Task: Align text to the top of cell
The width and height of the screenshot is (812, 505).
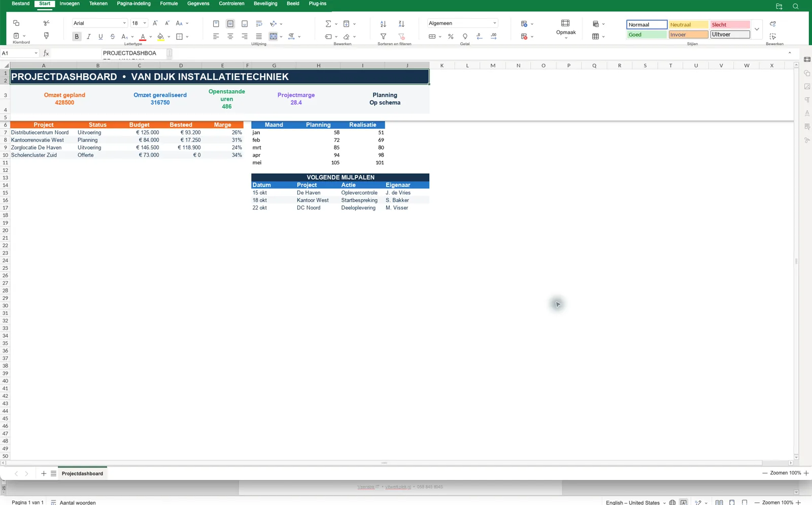Action: [216, 24]
